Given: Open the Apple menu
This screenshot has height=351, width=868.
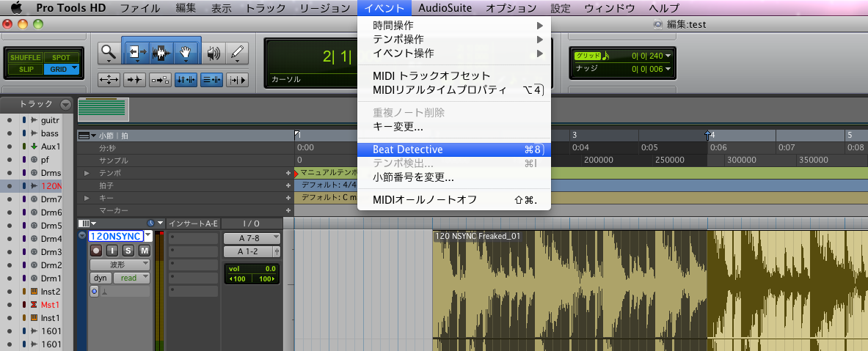Looking at the screenshot, I should [15, 8].
